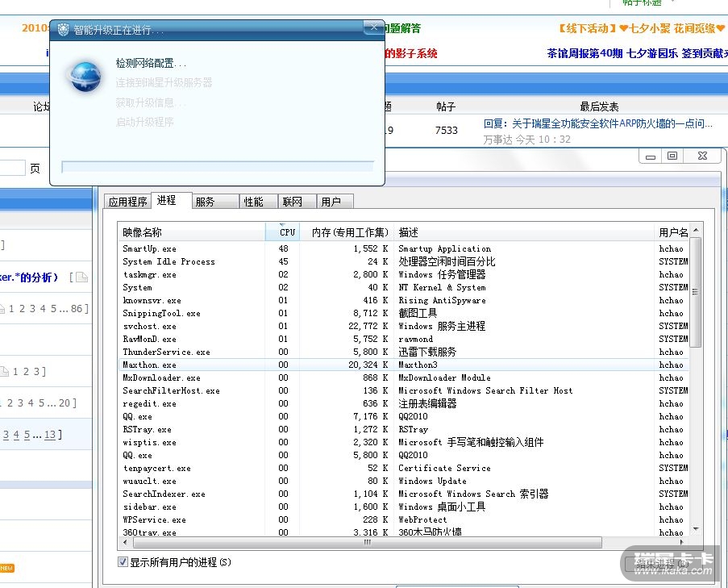This screenshot has height=588, width=728.
Task: Sort by CPU column header
Action: coord(283,231)
